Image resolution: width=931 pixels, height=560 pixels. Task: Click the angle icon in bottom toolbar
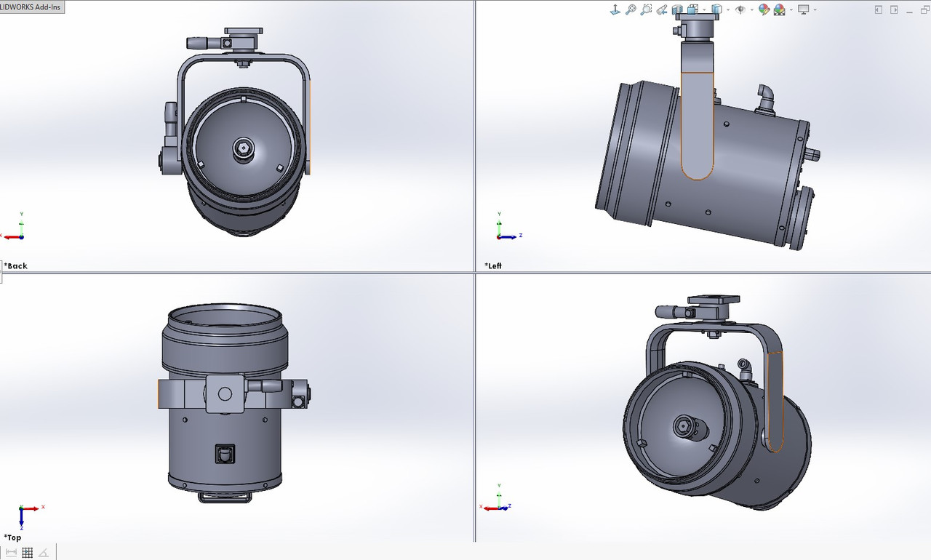pyautogui.click(x=44, y=552)
